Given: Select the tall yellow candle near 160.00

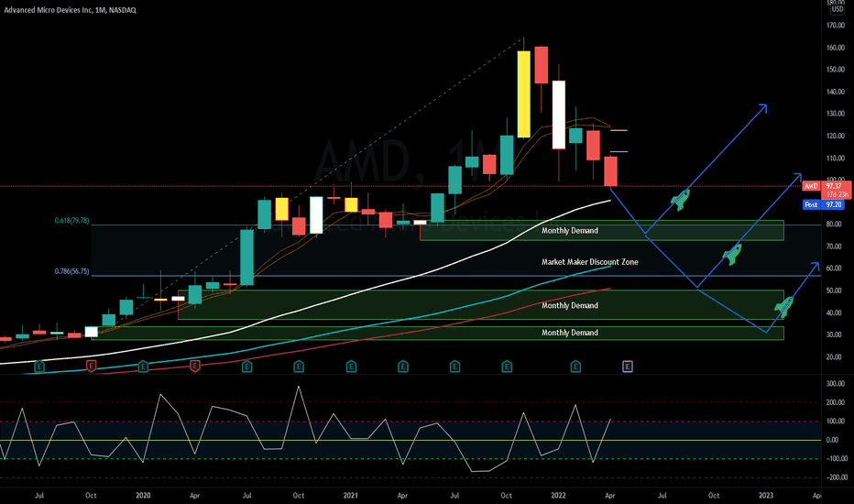Looking at the screenshot, I should click(x=523, y=94).
